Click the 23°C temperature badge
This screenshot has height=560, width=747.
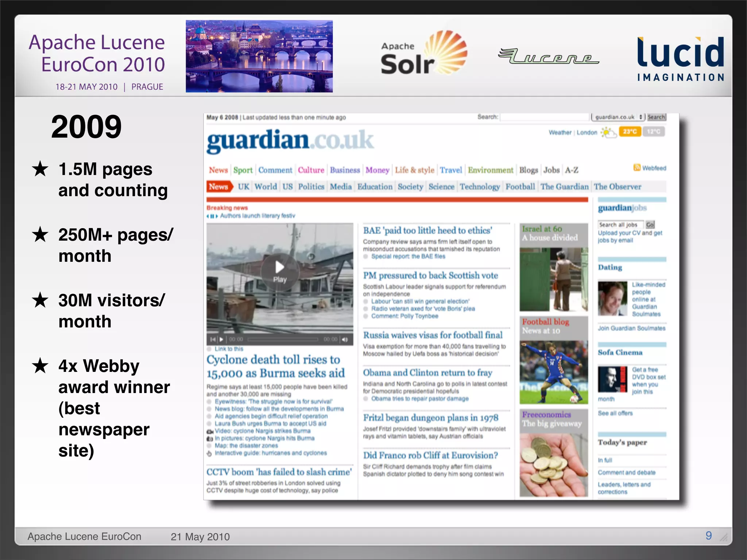630,132
